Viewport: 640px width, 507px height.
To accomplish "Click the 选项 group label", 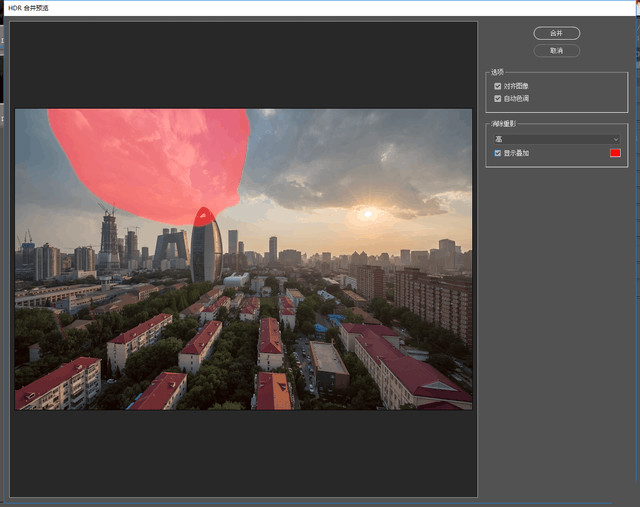I will tap(497, 72).
